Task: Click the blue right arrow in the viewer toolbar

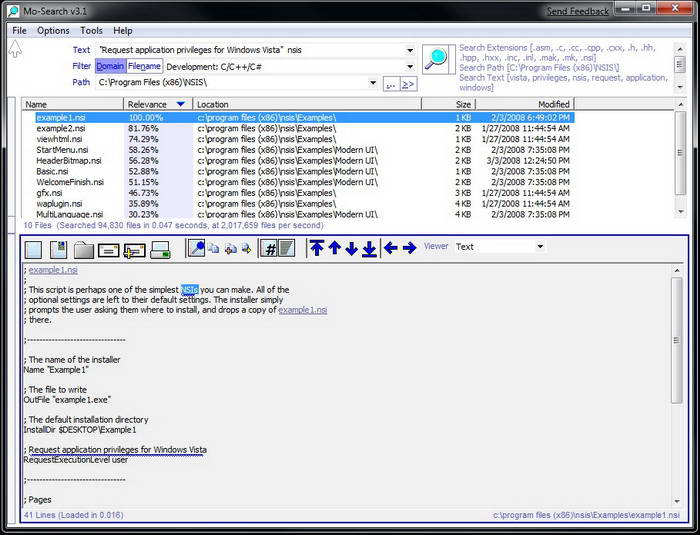Action: (409, 247)
